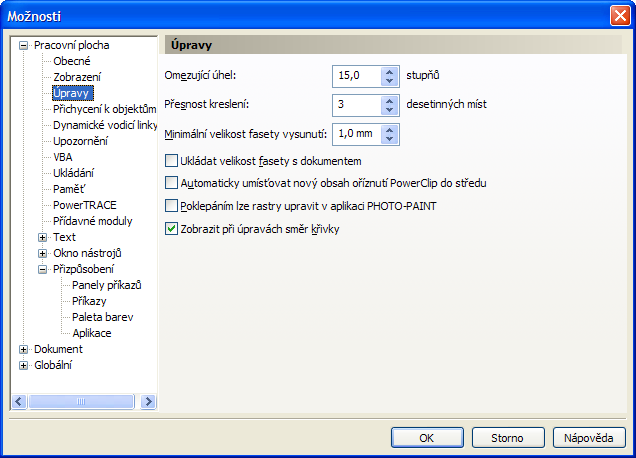The height and width of the screenshot is (458, 636).
Task: Select the Text tree label
Action: (x=64, y=237)
